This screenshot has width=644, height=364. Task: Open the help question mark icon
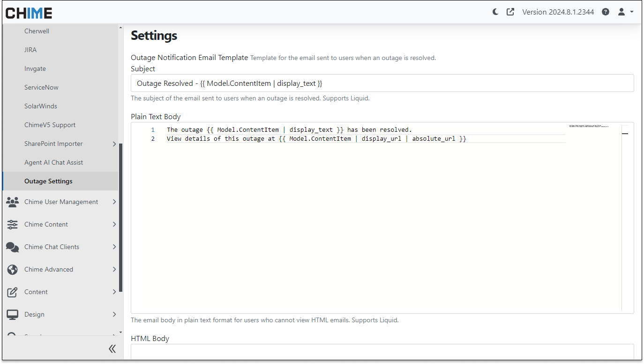point(606,12)
